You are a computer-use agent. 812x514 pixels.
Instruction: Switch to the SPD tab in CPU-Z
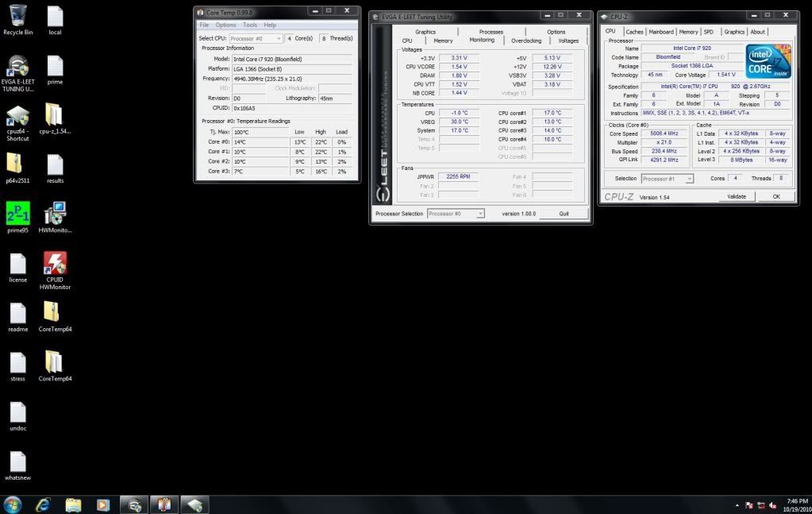click(709, 32)
